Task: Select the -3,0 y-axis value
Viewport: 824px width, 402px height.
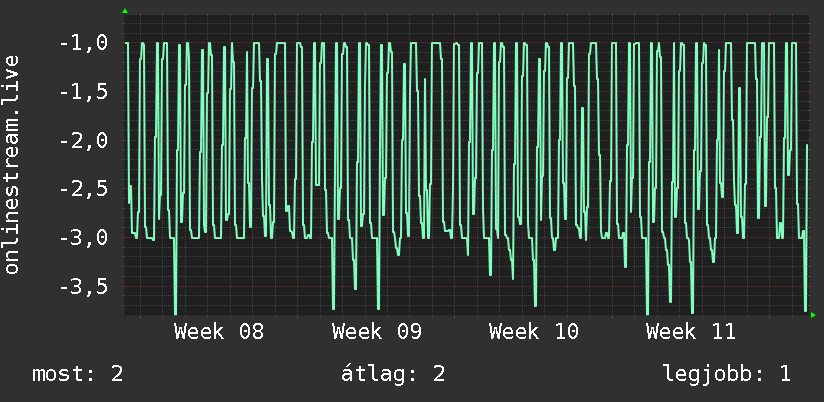Action: pyautogui.click(x=84, y=238)
